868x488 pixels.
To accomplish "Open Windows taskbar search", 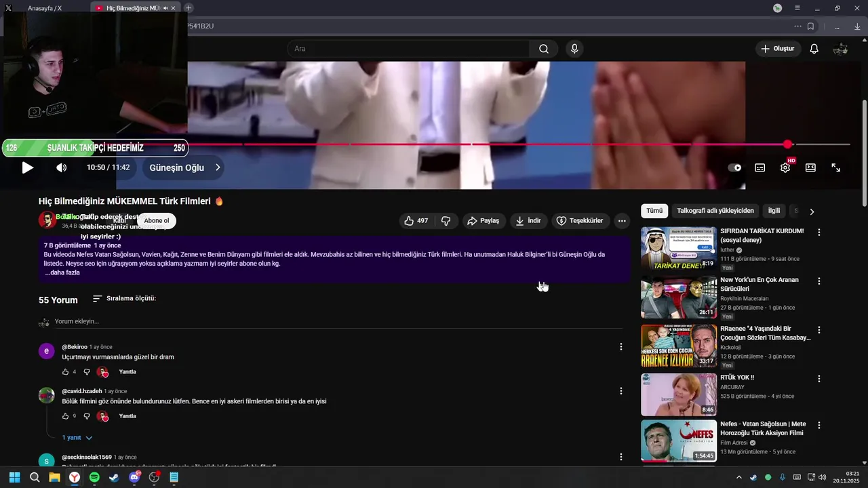I will point(35,478).
